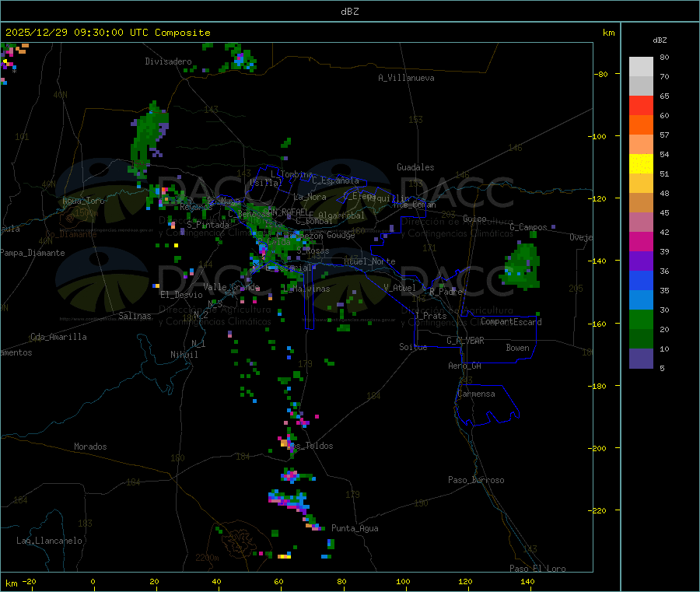Click the El_Desvio map label
This screenshot has width=700, height=592.
click(181, 295)
